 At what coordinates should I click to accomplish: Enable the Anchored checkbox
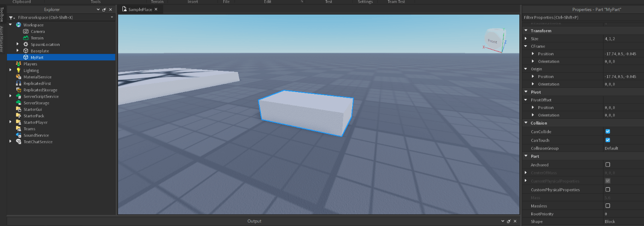pos(608,164)
